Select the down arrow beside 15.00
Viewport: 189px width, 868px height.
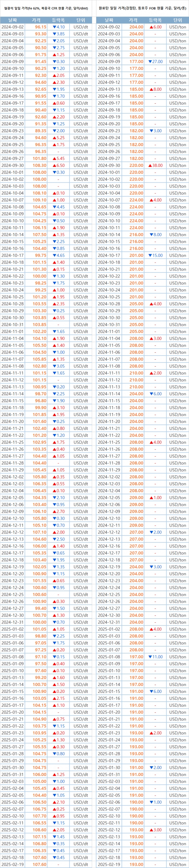point(150,255)
